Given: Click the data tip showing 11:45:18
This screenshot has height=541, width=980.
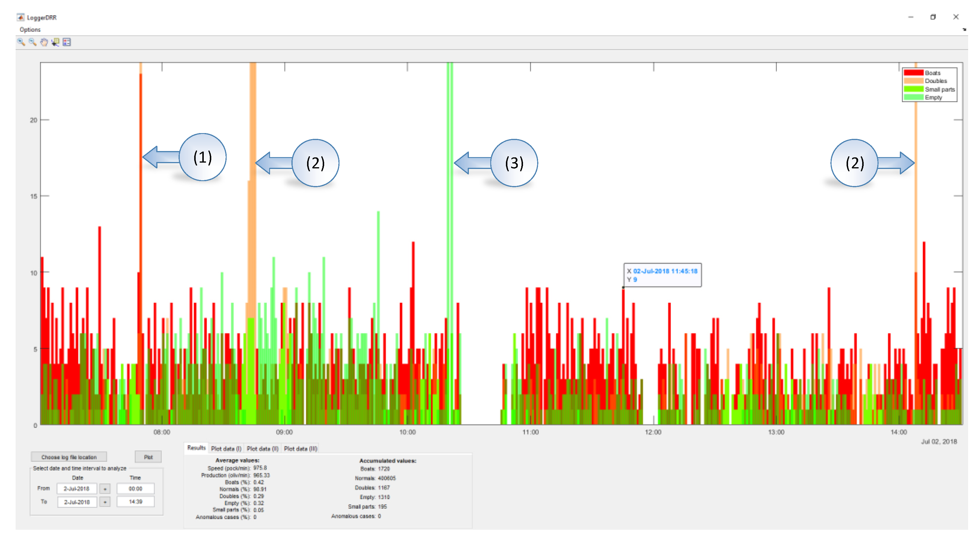Looking at the screenshot, I should tap(662, 275).
